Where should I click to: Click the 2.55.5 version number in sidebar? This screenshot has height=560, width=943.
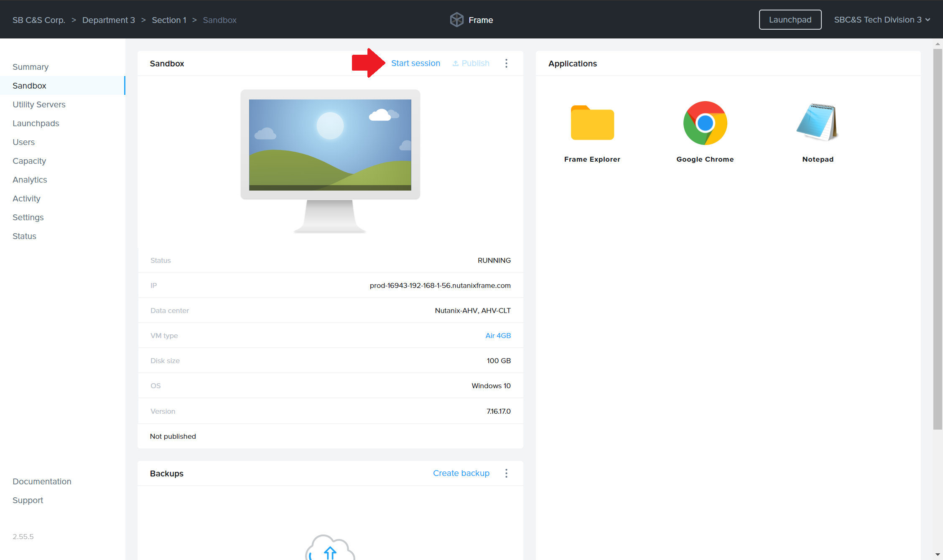[x=23, y=537]
